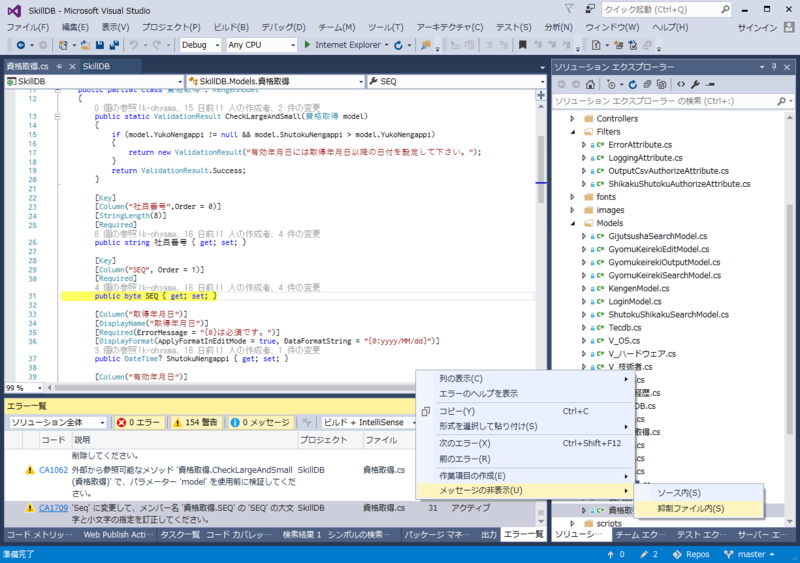Viewport: 800px width, 563px height.
Task: Open the CA1062 warning code link
Action: coord(53,470)
